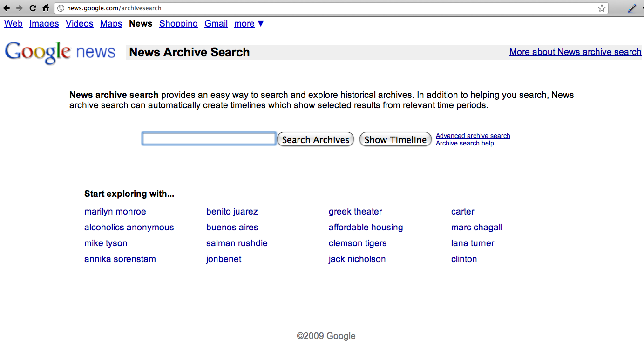Open Archive search help link
The image size is (644, 346).
[x=465, y=143]
